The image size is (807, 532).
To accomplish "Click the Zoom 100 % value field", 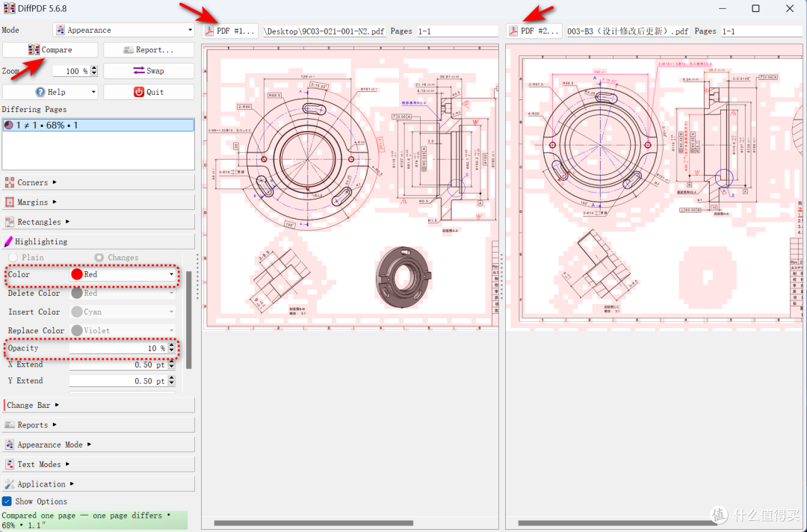I will tap(71, 71).
